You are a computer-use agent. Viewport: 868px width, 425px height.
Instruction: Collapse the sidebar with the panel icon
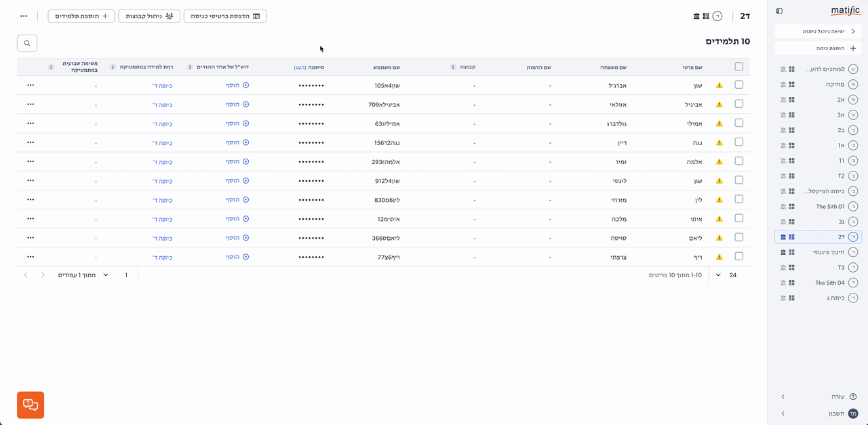pos(779,11)
